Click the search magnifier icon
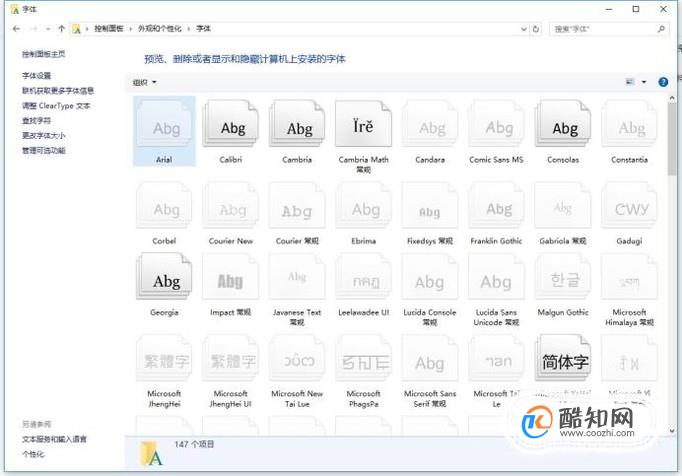The height and width of the screenshot is (476, 682). [661, 29]
